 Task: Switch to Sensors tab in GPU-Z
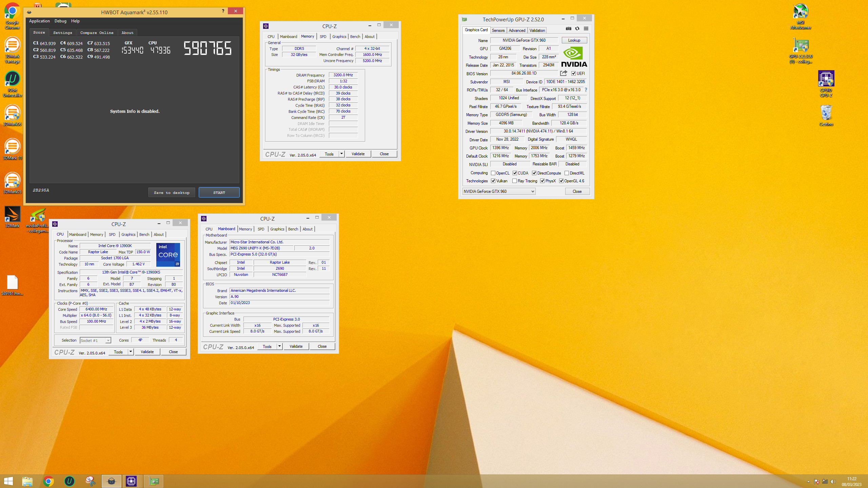pos(498,30)
